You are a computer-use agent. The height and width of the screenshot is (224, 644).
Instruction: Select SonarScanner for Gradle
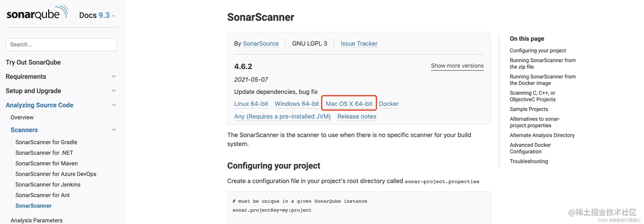pyautogui.click(x=46, y=142)
